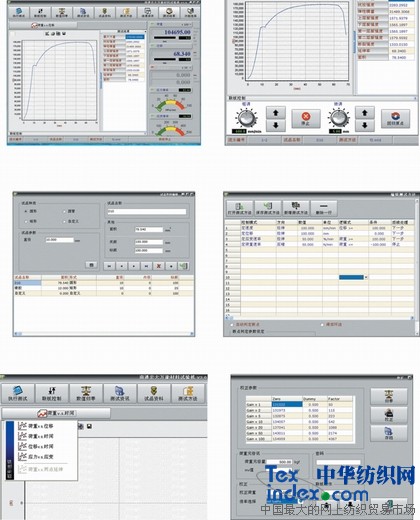The image size is (420, 520).
Task: Toggle the 自动判定断点 option
Action: [x=232, y=324]
